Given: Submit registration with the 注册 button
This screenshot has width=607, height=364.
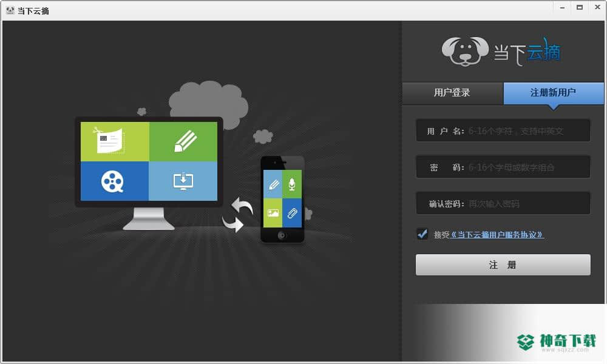Looking at the screenshot, I should 503,265.
